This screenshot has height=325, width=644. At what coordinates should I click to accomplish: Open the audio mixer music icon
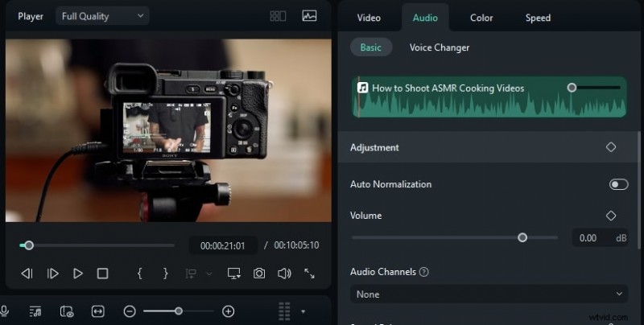tap(35, 311)
